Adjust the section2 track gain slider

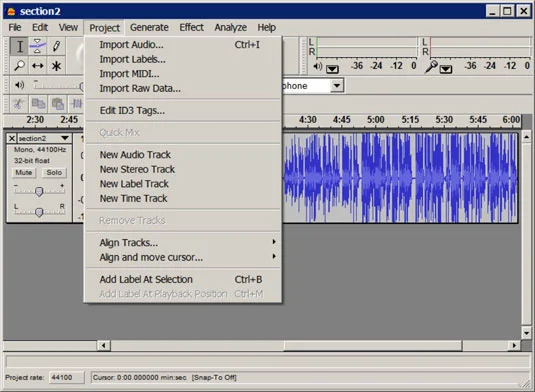[x=39, y=191]
